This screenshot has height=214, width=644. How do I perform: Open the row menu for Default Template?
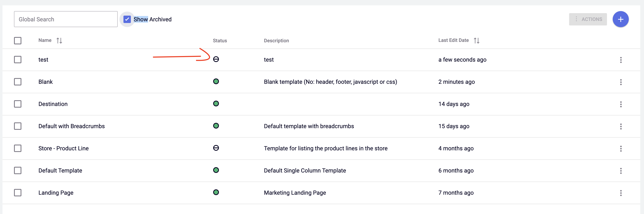click(621, 171)
